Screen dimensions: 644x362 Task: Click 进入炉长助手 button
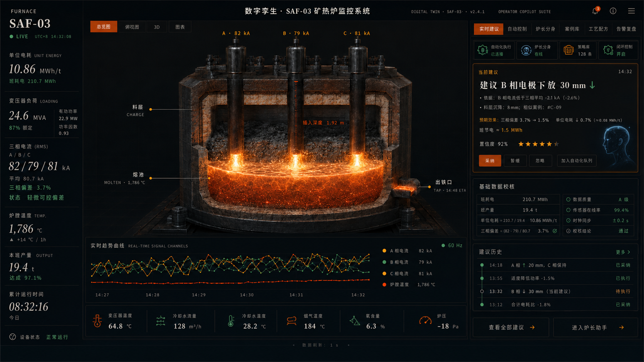coord(595,327)
